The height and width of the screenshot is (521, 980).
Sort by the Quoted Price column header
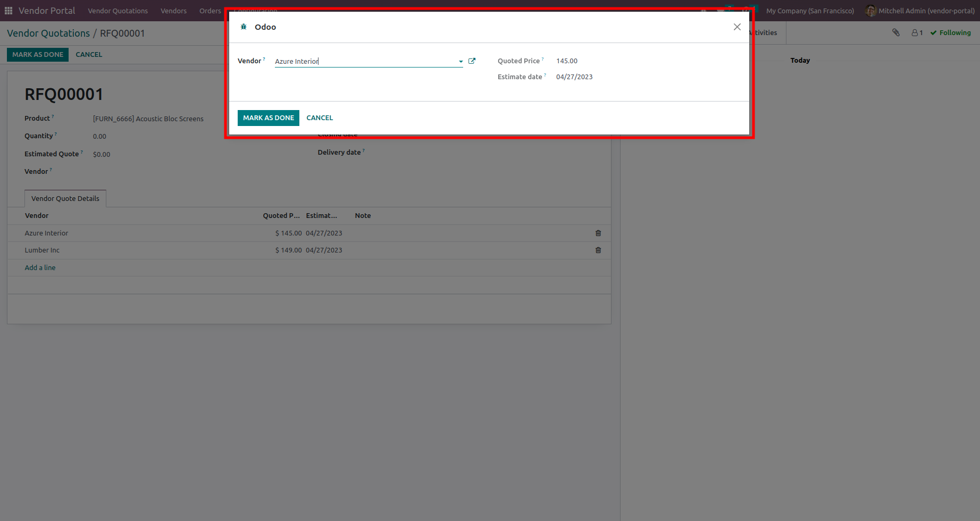tap(281, 216)
